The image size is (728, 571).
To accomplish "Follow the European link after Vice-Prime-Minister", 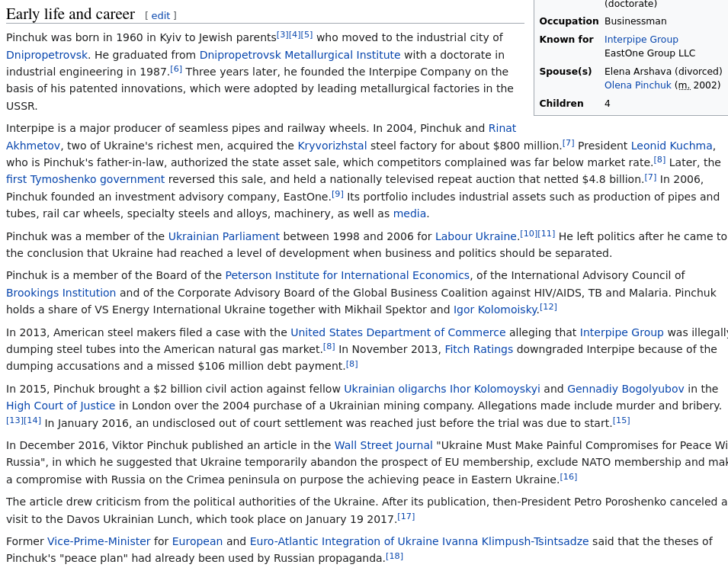I will coord(197,541).
